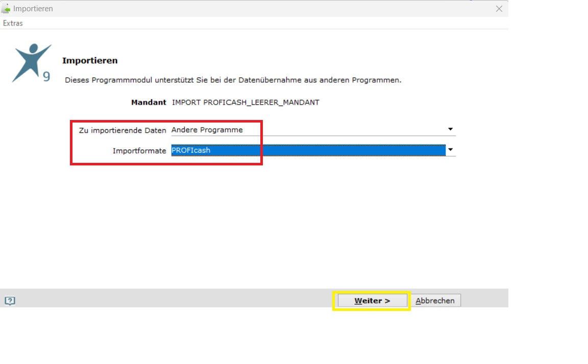The height and width of the screenshot is (364, 588).
Task: Click the 'Importformate' label
Action: click(x=139, y=151)
